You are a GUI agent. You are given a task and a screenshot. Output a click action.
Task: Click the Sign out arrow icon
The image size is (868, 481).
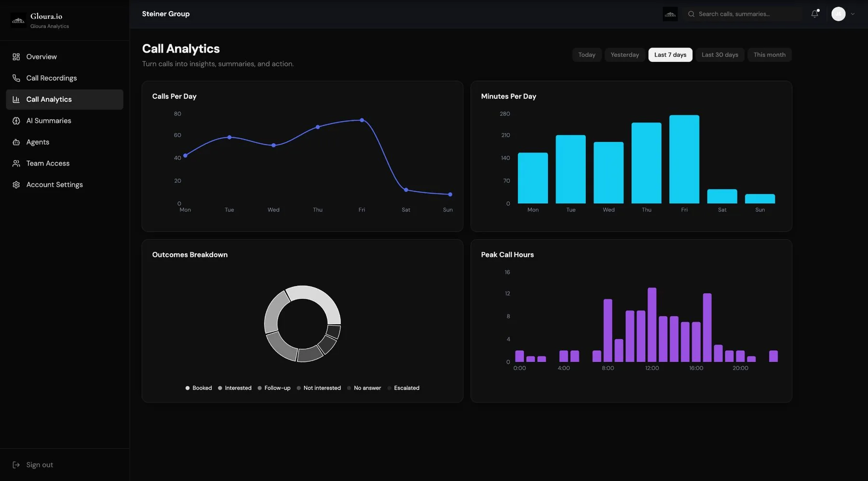[16, 465]
